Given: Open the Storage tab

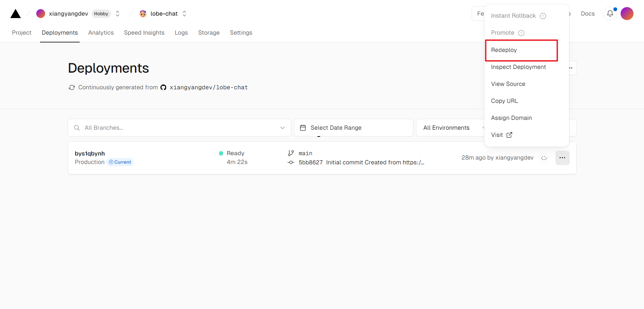Looking at the screenshot, I should click(209, 33).
